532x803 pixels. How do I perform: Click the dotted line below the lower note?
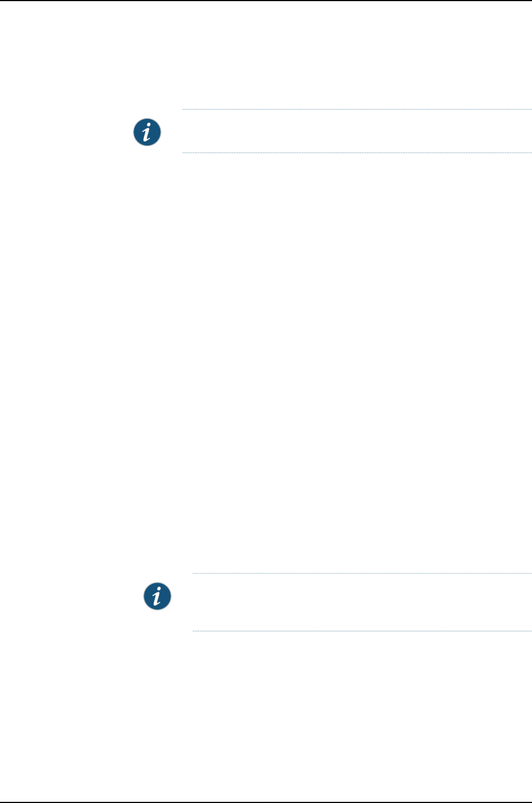pyautogui.click(x=362, y=631)
